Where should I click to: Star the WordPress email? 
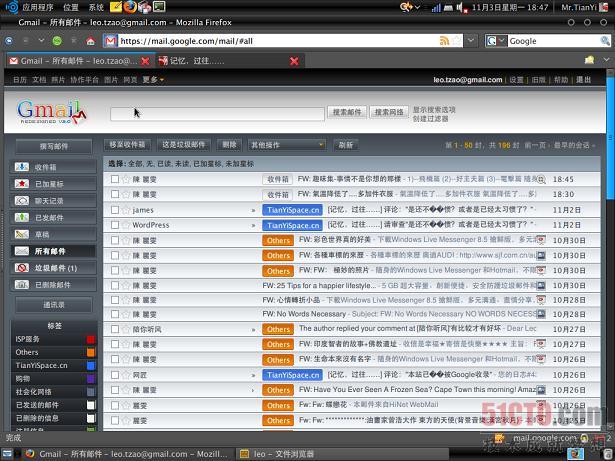(x=126, y=225)
